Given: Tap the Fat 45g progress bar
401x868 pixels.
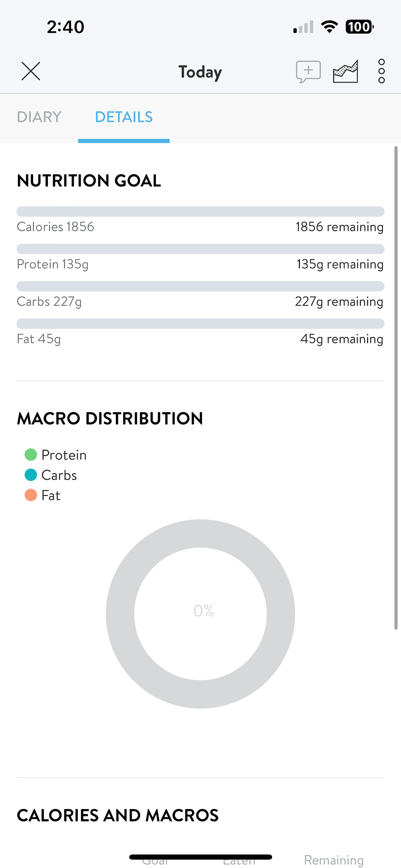Looking at the screenshot, I should tap(200, 323).
